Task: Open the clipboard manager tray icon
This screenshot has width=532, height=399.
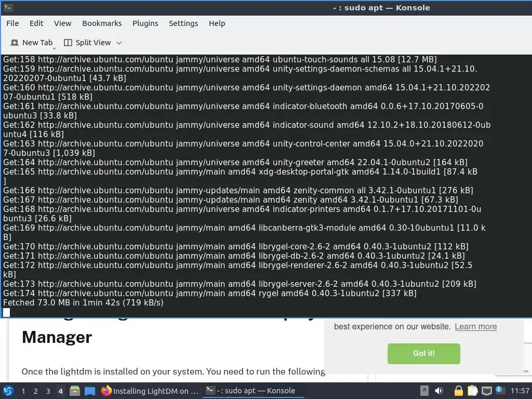Action: pyautogui.click(x=472, y=391)
